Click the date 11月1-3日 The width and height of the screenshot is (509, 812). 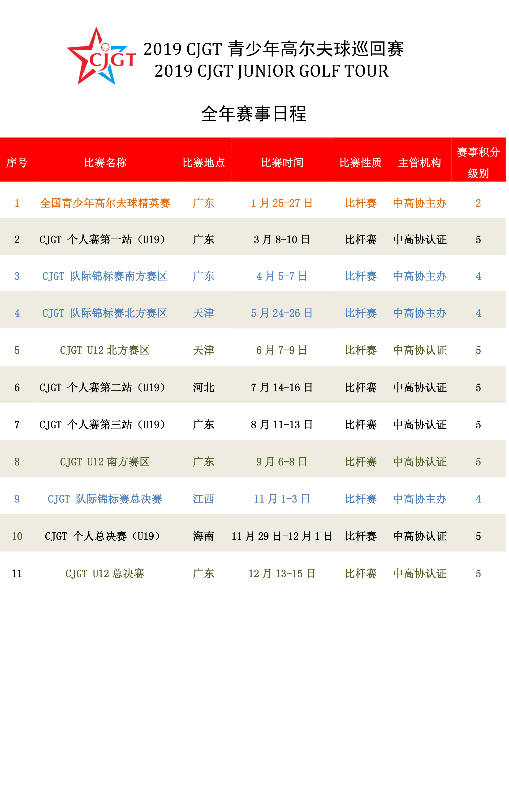282,499
